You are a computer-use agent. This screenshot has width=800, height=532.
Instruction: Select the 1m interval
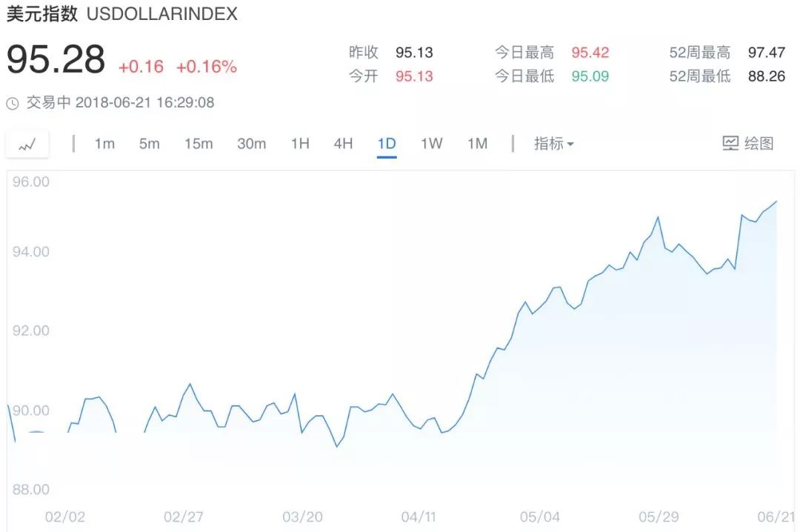(104, 144)
